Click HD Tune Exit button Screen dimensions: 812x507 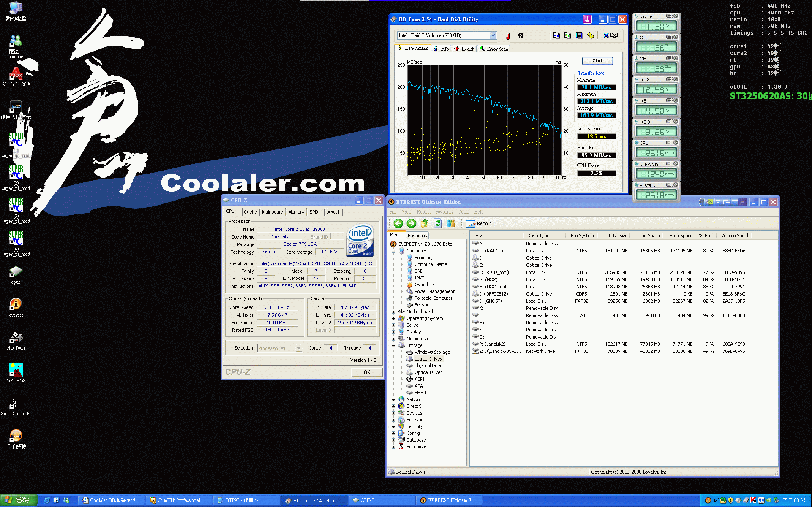(610, 35)
